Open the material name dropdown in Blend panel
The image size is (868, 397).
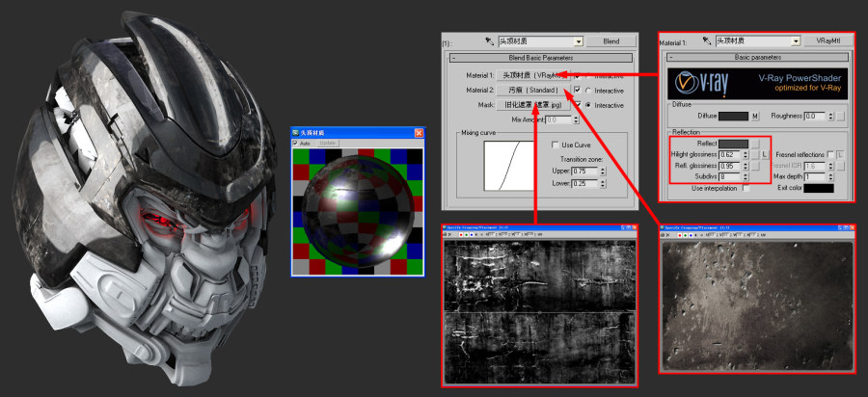click(578, 42)
